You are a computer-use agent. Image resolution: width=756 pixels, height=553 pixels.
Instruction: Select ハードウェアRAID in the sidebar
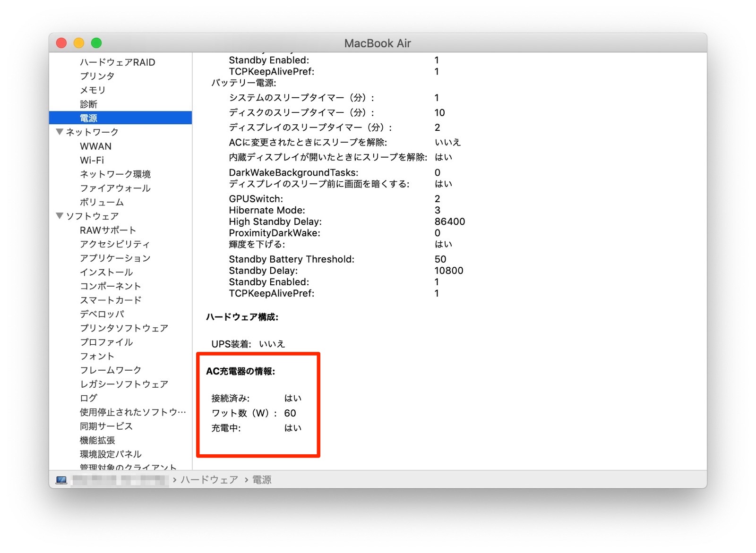click(x=117, y=62)
